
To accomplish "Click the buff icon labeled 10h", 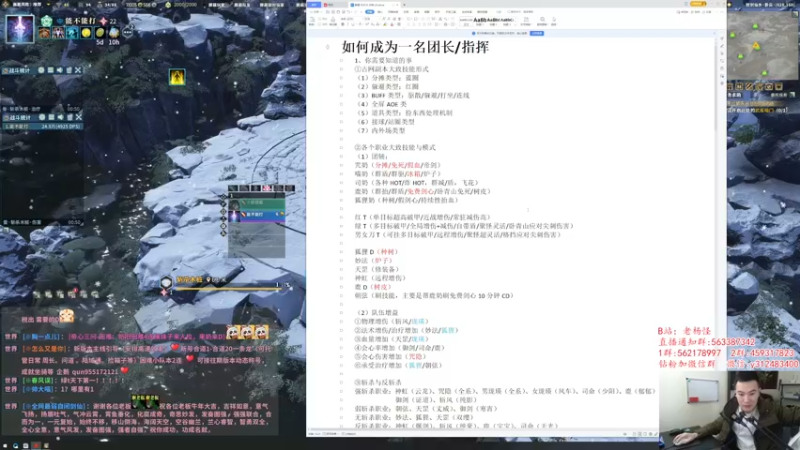I will point(114,33).
